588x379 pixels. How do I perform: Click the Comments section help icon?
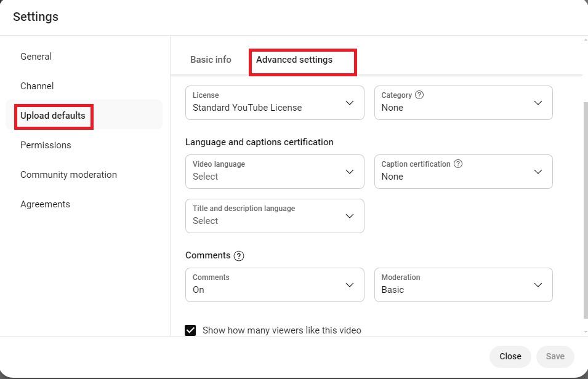238,256
